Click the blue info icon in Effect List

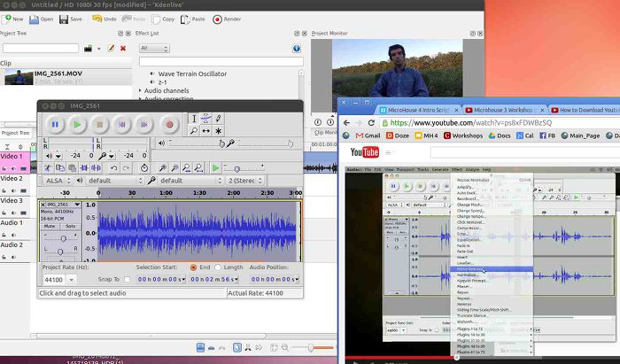coord(297,48)
